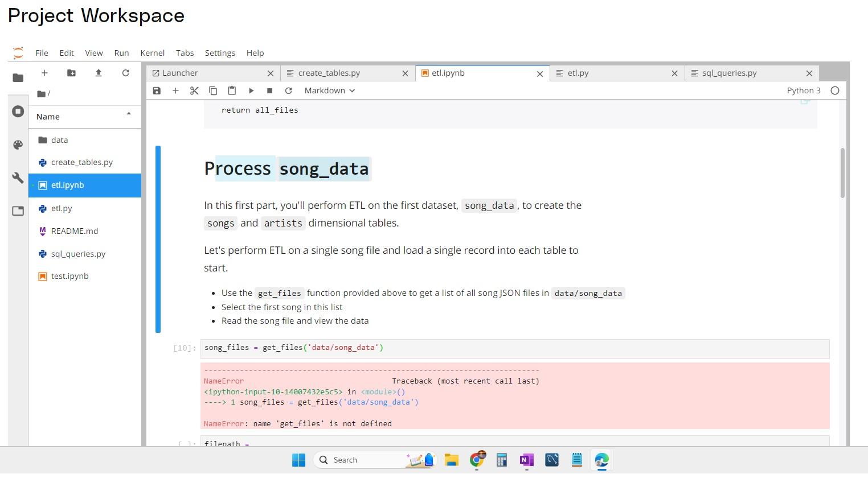Open the Markdown cell type dropdown
The height and width of the screenshot is (478, 868).
tap(329, 90)
